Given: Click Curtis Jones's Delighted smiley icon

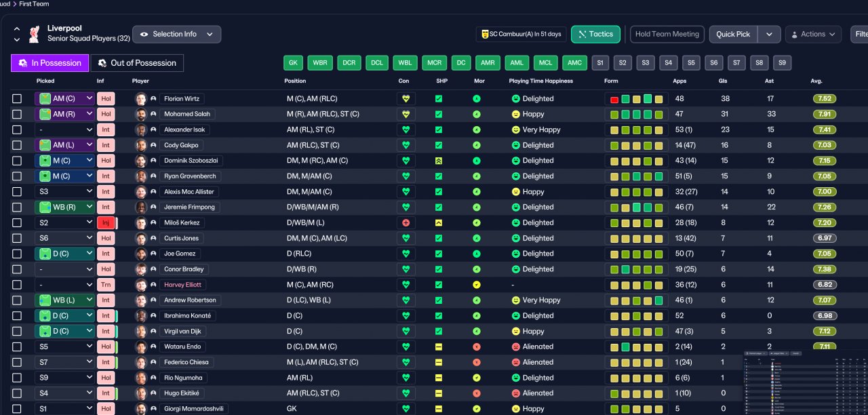Looking at the screenshot, I should tap(516, 238).
